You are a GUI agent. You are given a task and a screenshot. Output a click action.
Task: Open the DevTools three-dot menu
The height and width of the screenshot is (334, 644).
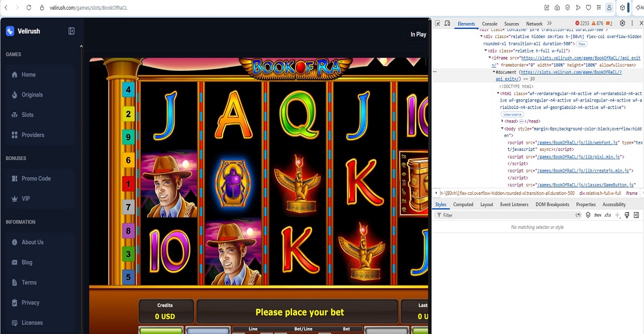(x=632, y=24)
